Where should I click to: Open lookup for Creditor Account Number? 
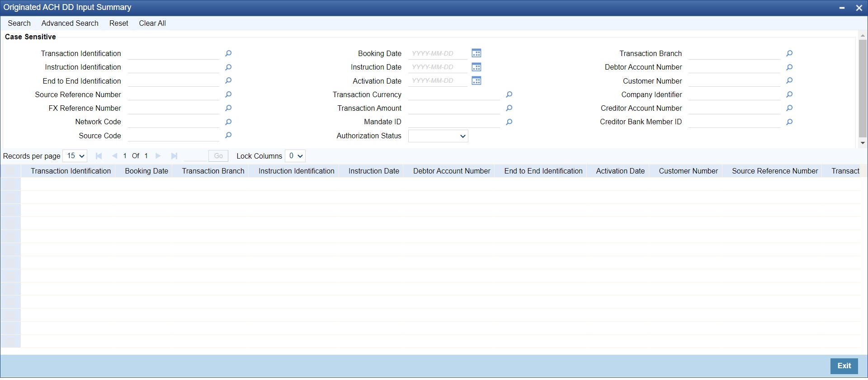click(789, 108)
